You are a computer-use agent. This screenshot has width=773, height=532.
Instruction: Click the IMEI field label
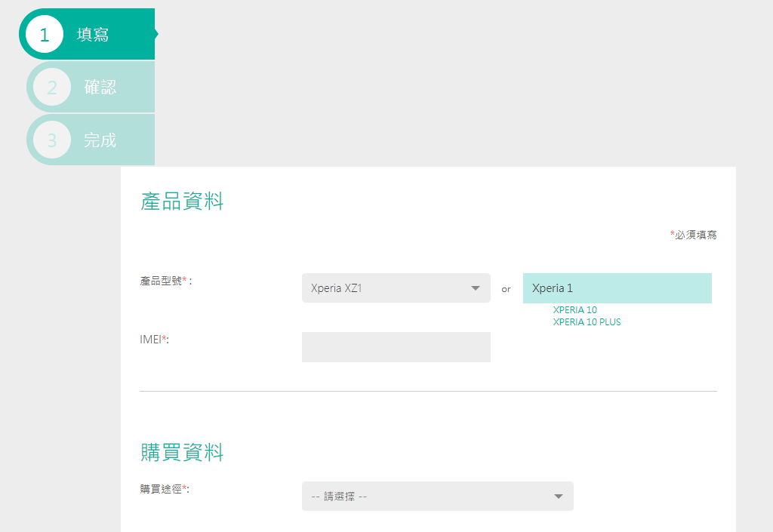click(154, 340)
